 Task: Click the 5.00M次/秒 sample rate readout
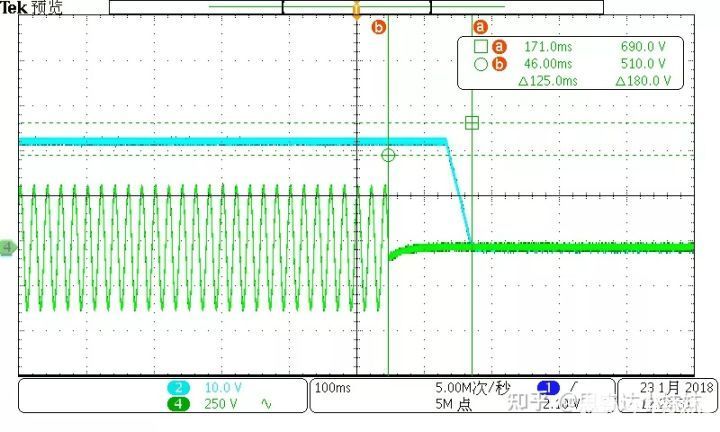(472, 388)
